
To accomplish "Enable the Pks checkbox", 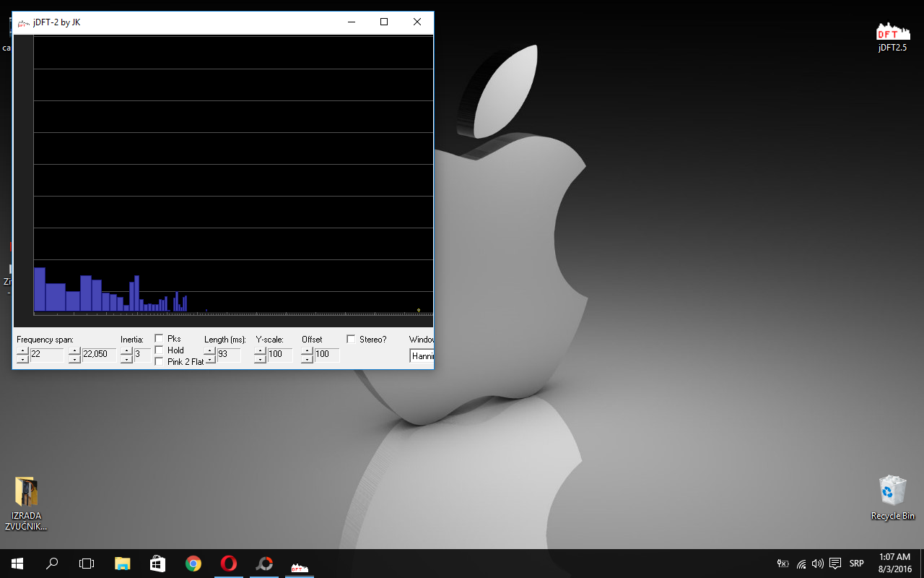I will click(x=159, y=338).
